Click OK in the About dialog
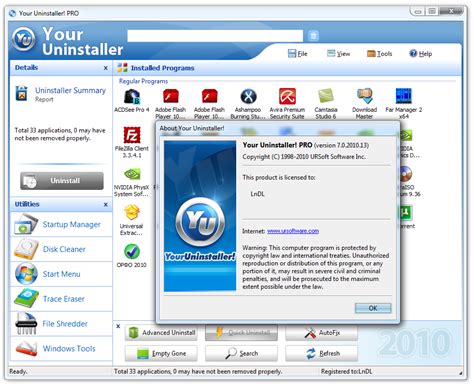This screenshot has width=474, height=386. pos(373,308)
